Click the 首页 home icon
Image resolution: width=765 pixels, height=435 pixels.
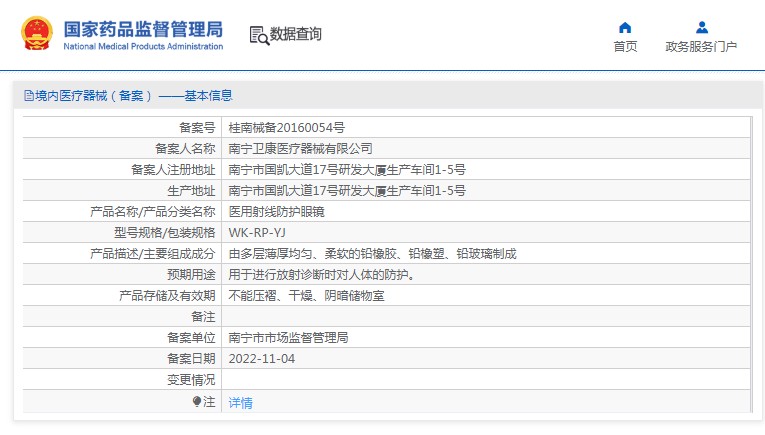625,27
